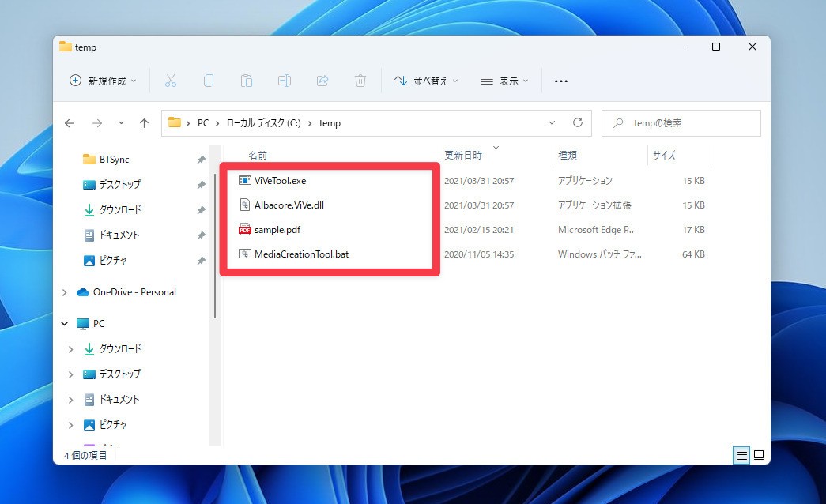The width and height of the screenshot is (826, 504).
Task: Go back with the left arrow
Action: [x=70, y=123]
